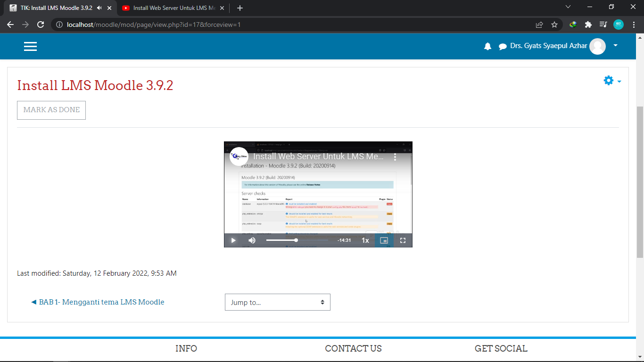Click the Last modified date text

97,273
